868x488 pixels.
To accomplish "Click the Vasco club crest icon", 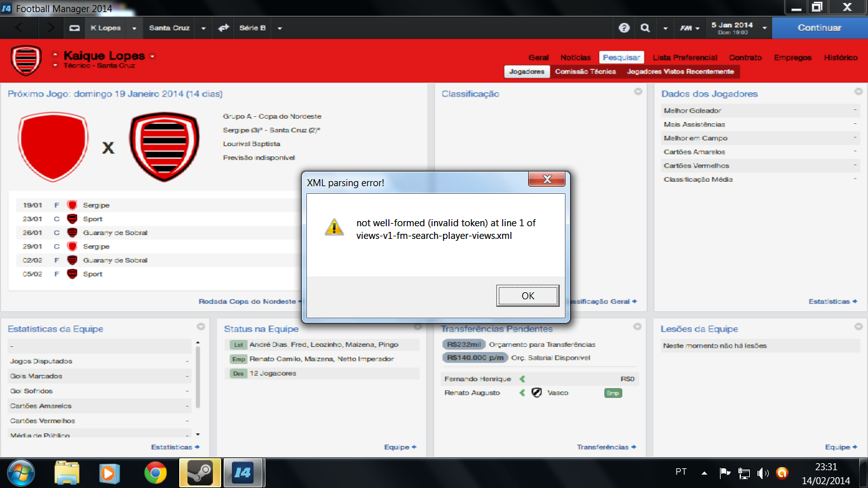I will pos(536,393).
